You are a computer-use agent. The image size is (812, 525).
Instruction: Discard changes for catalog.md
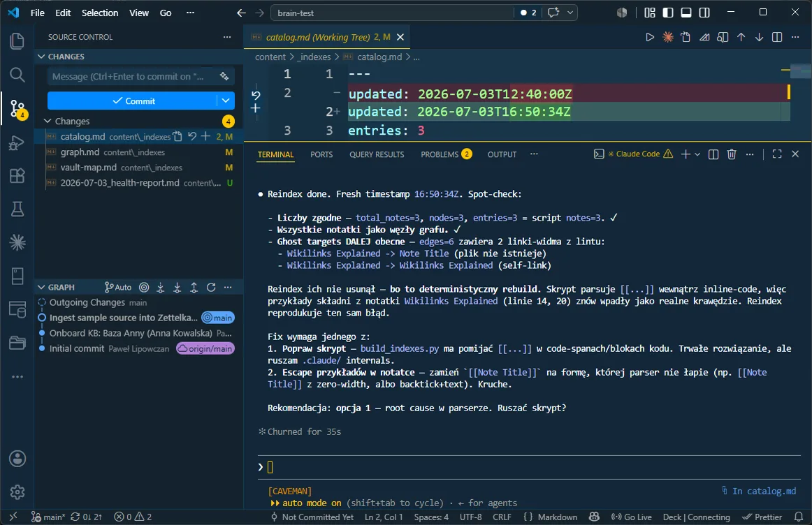(192, 137)
